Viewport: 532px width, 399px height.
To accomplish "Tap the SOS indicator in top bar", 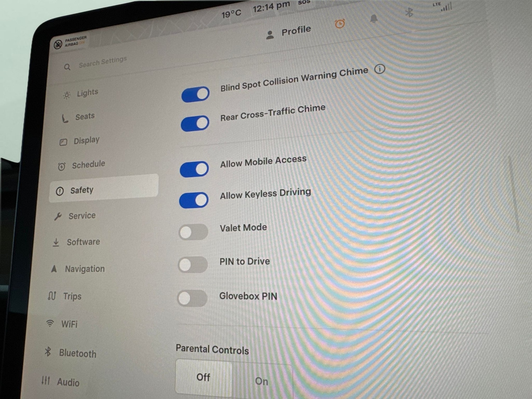I will tap(304, 2).
